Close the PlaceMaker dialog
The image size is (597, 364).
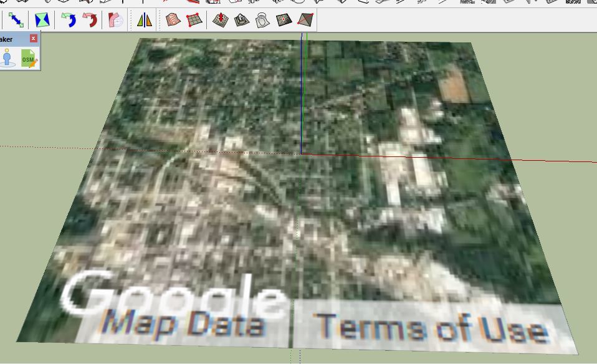click(x=33, y=38)
